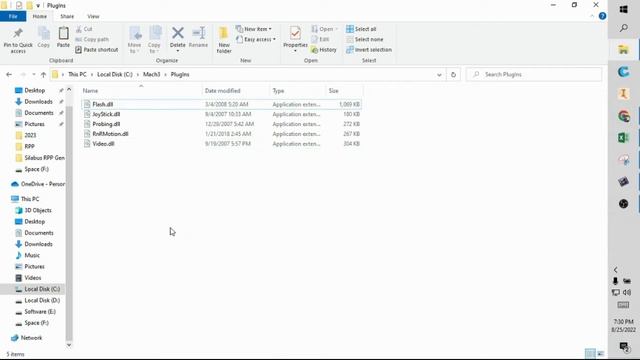640x360 pixels.
Task: Open Network in navigation pane
Action: tap(27, 338)
